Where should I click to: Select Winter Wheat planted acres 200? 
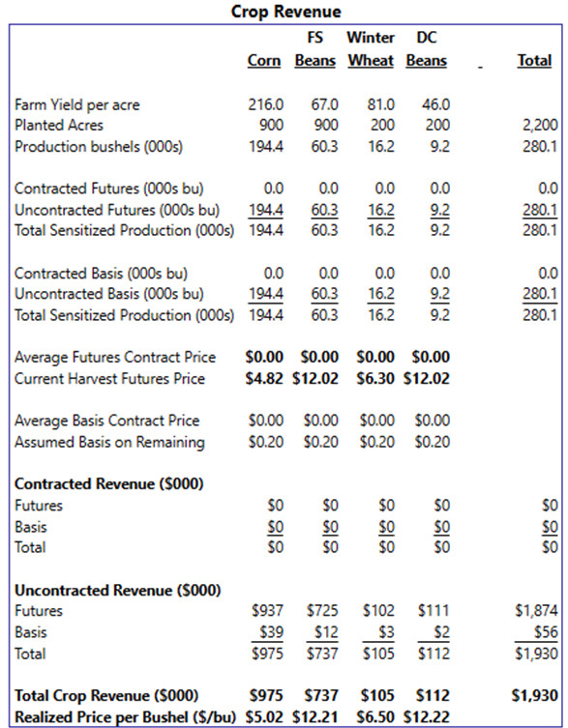[382, 125]
